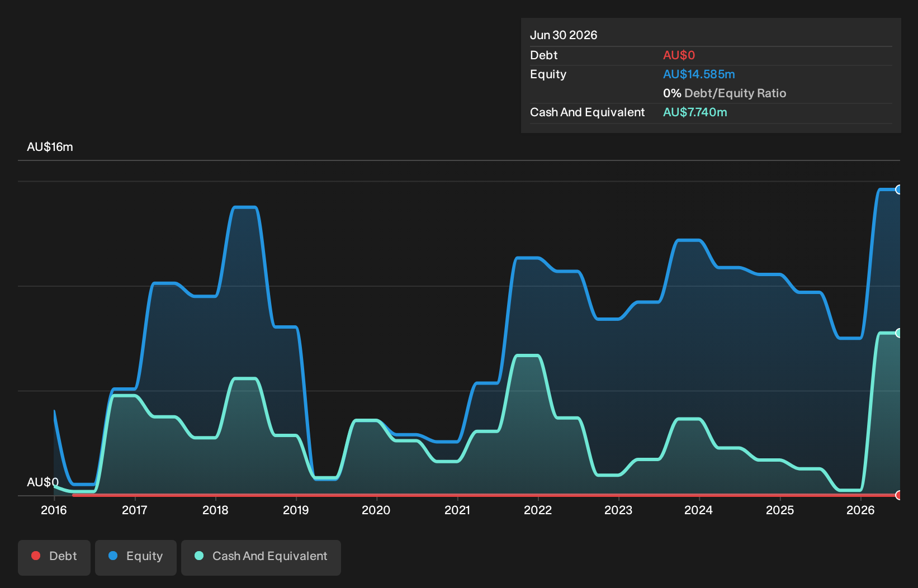
Task: Click the 2019 x-axis label
Action: (296, 510)
